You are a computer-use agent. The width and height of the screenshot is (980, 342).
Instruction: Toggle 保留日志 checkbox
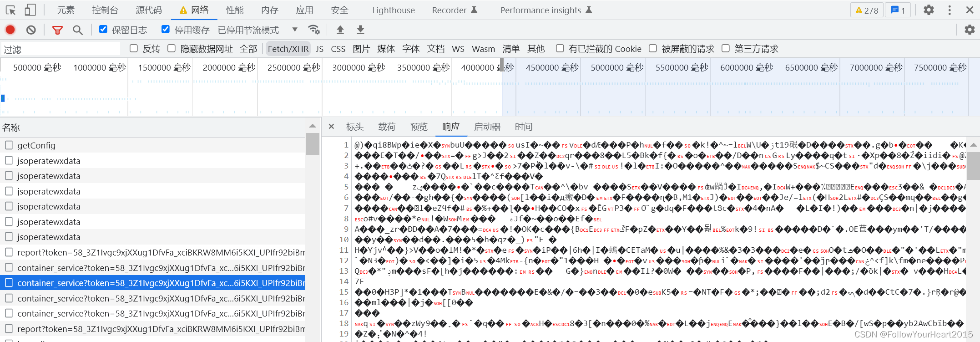tap(103, 30)
